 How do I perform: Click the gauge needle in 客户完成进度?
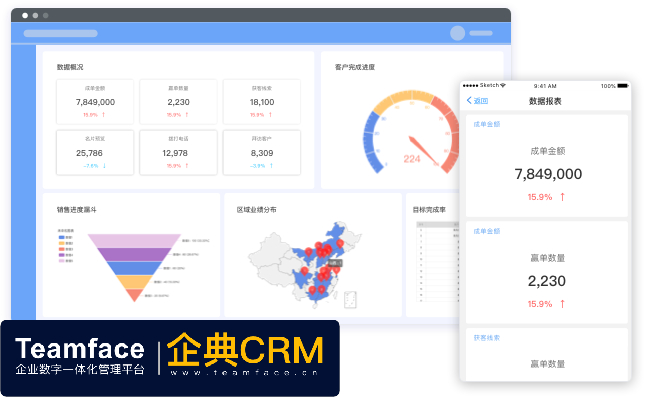point(423,151)
